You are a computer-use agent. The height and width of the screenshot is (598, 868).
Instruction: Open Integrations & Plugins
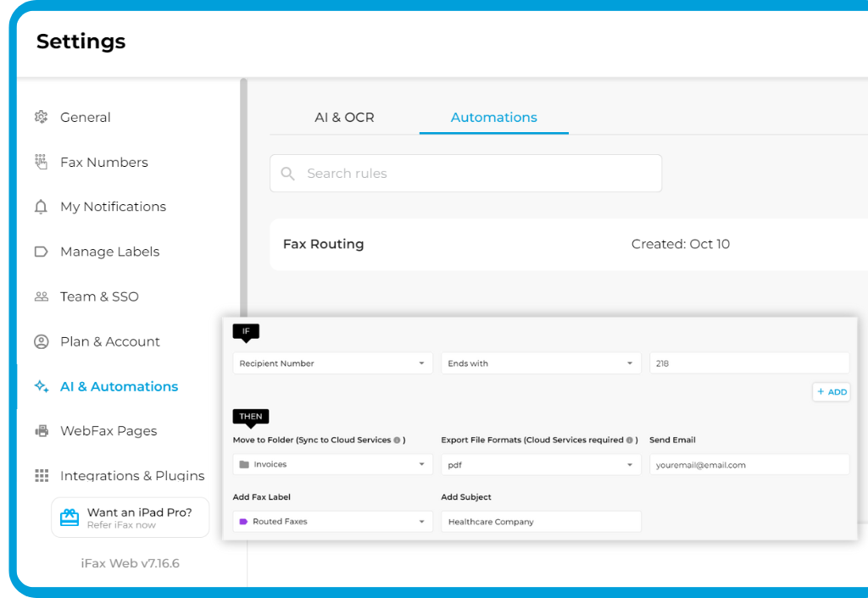pos(132,476)
